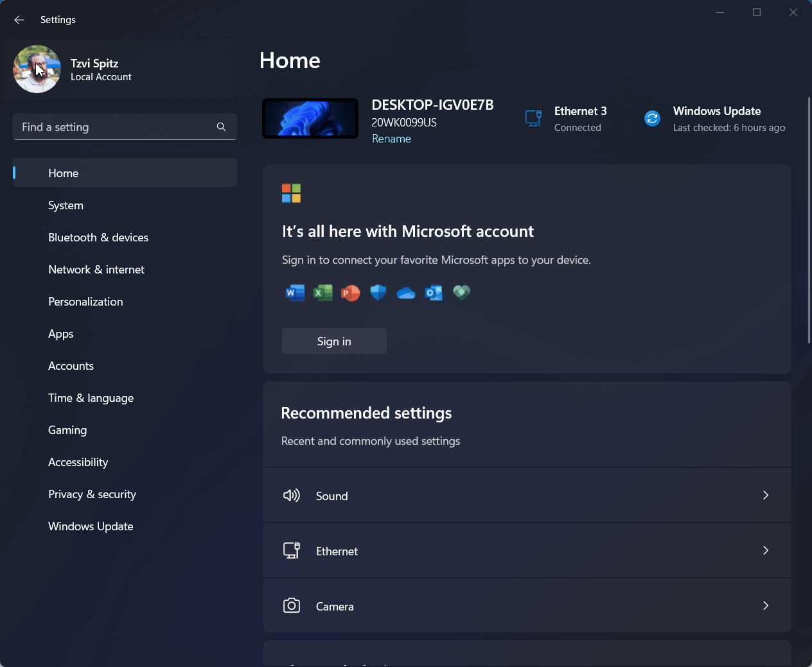Go to Privacy & security section
The width and height of the screenshot is (812, 667).
[92, 494]
